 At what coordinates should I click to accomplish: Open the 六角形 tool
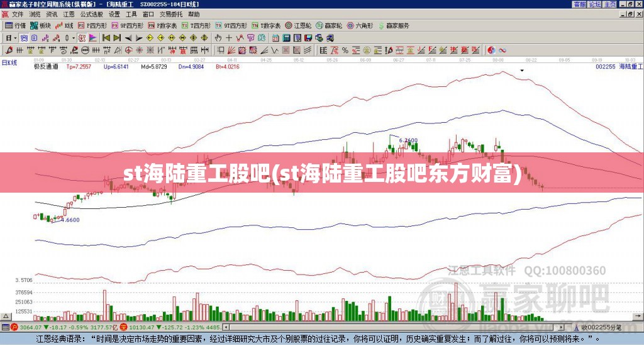pos(360,25)
